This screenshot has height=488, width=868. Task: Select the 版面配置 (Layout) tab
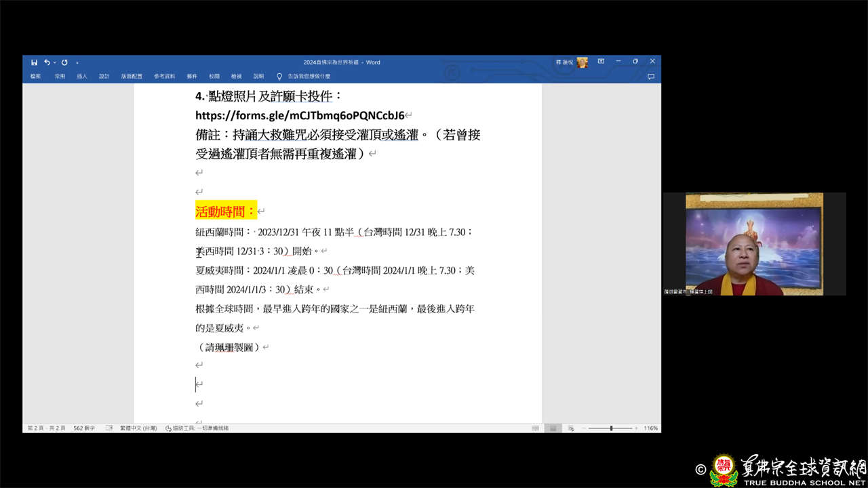(132, 77)
